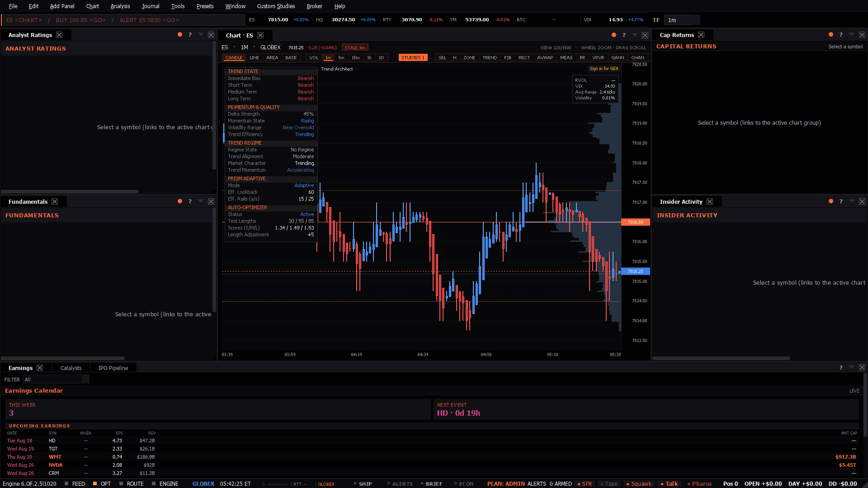Viewport: 868px width, 488px height.
Task: Open the Custom Studies menu
Action: pos(276,6)
